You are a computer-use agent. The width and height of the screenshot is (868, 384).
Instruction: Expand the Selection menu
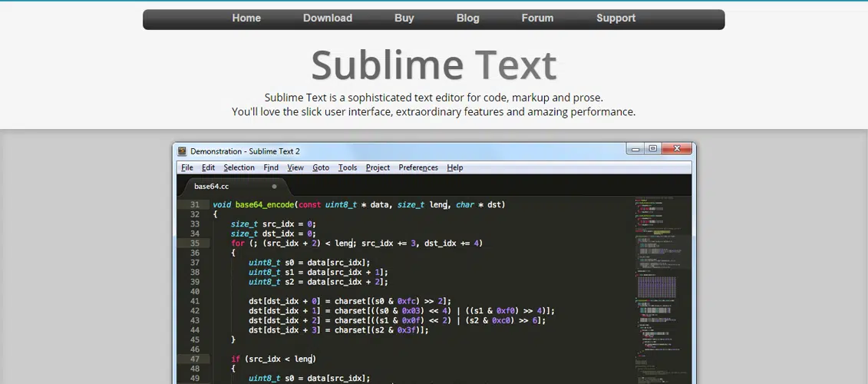[x=239, y=167]
